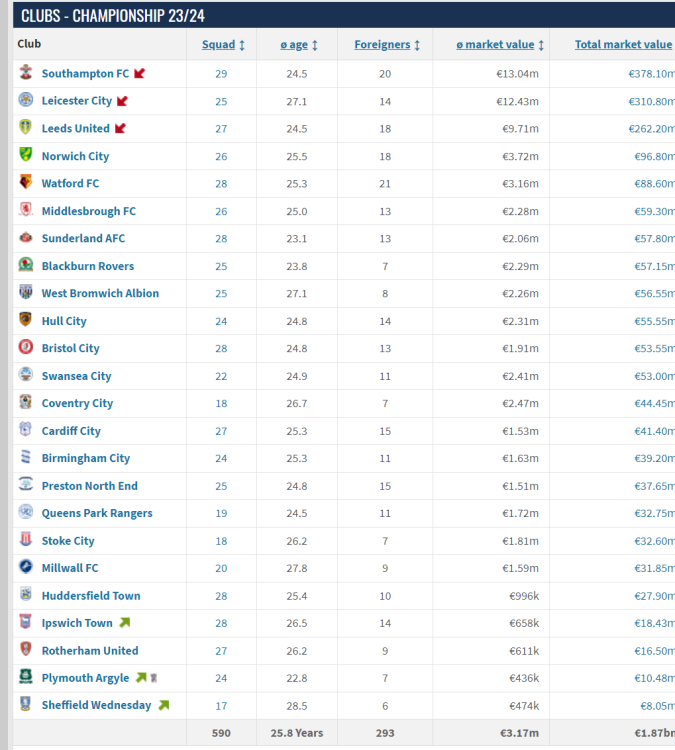Open the Sheffield Wednesday club link
This screenshot has width=675, height=750.
96,706
